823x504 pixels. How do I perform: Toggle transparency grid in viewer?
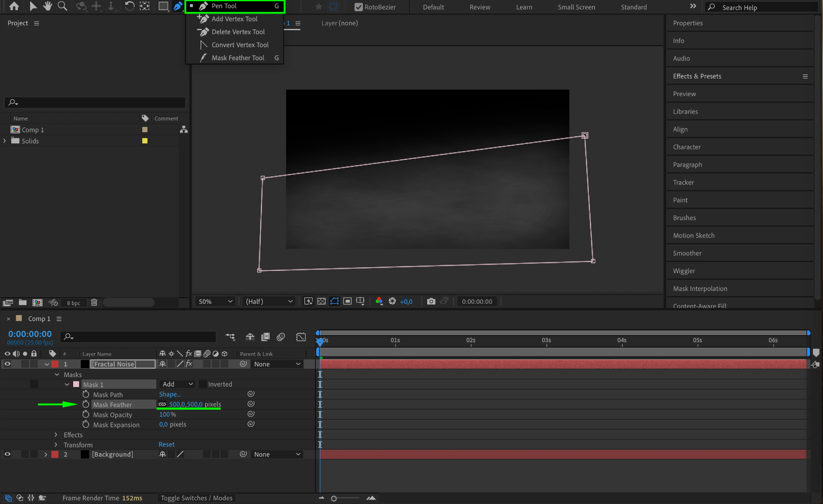[321, 301]
